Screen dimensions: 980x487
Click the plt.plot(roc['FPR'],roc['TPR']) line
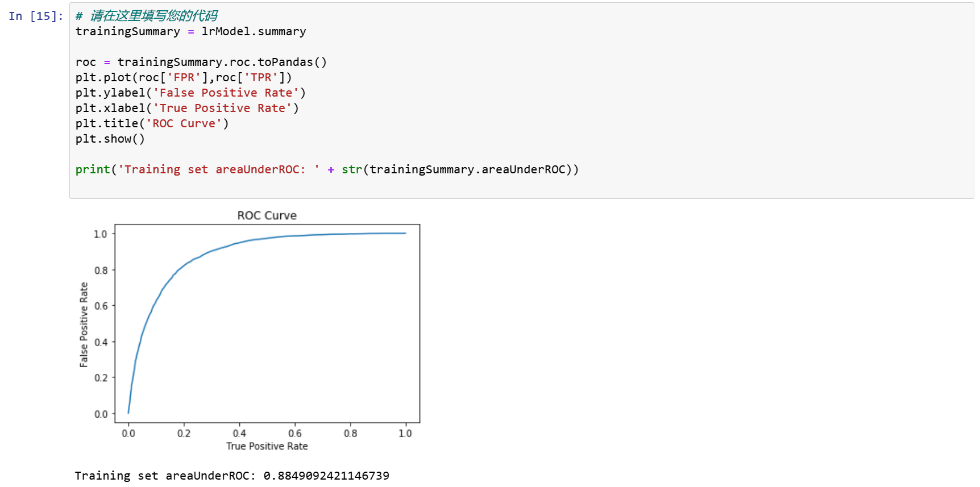[x=184, y=77]
